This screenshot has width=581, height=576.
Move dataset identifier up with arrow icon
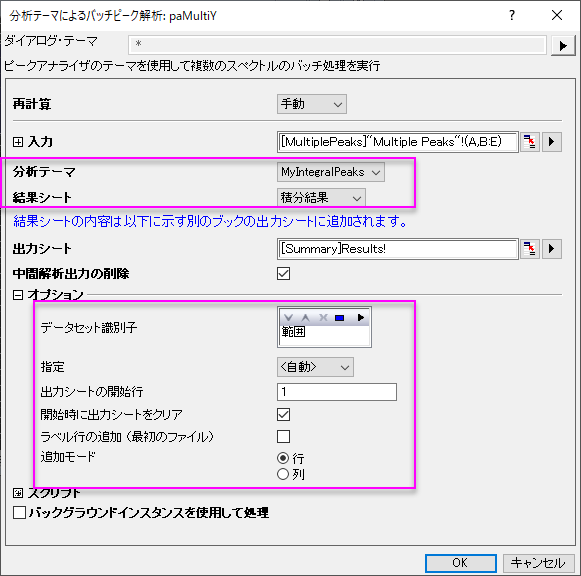[305, 318]
